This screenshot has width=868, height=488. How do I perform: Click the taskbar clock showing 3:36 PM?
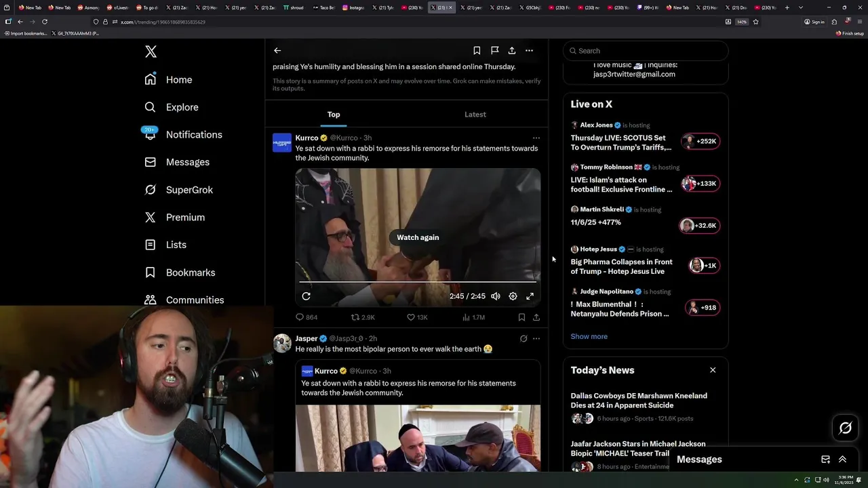(844, 480)
